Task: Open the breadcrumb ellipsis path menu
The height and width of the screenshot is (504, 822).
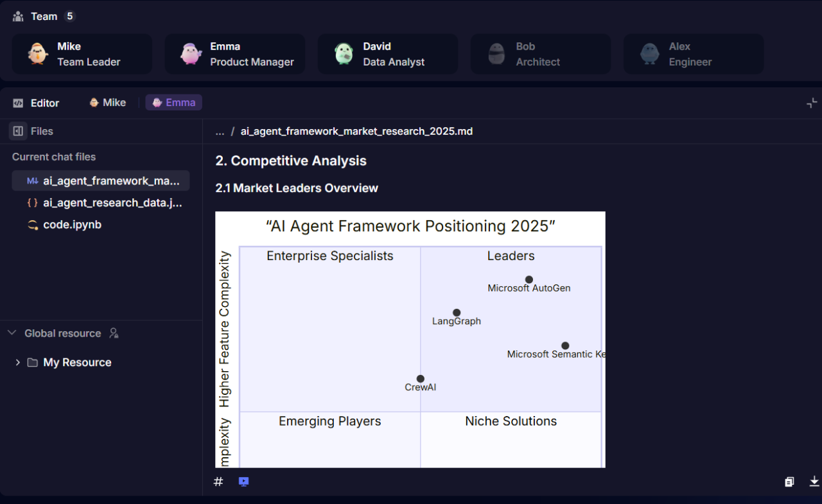Action: tap(220, 132)
